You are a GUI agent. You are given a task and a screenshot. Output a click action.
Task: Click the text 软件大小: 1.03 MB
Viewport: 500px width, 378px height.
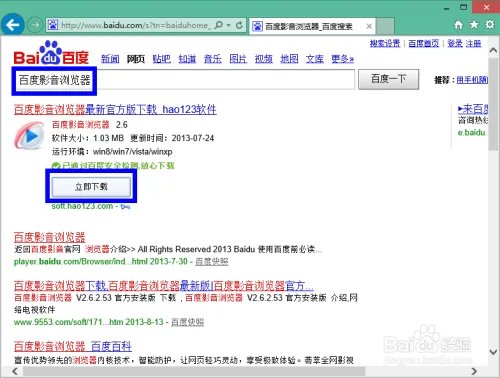[88, 138]
